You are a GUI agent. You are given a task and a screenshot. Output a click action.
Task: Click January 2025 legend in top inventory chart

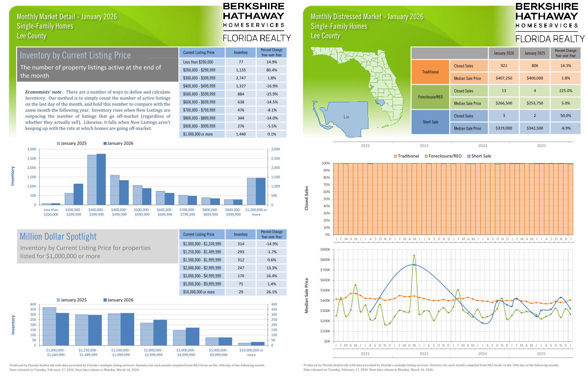pos(59,143)
